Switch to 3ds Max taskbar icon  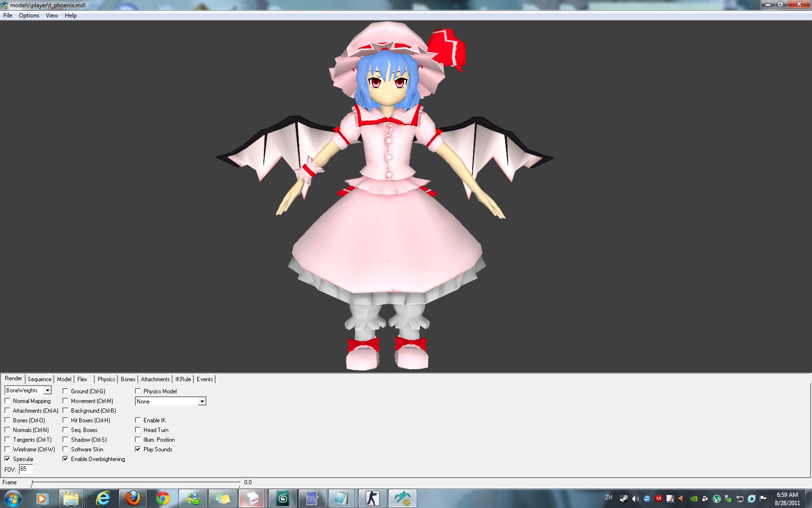tap(283, 498)
